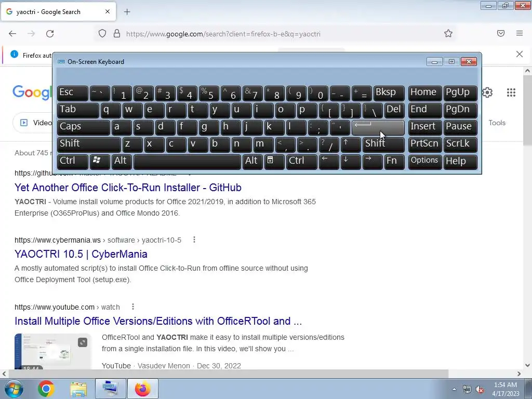532x399 pixels.
Task: Click the Pause key
Action: click(460, 128)
